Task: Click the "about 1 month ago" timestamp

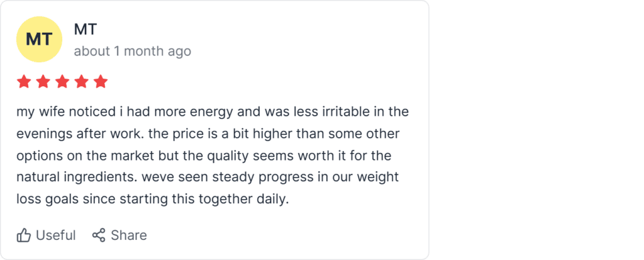Action: pyautogui.click(x=132, y=51)
